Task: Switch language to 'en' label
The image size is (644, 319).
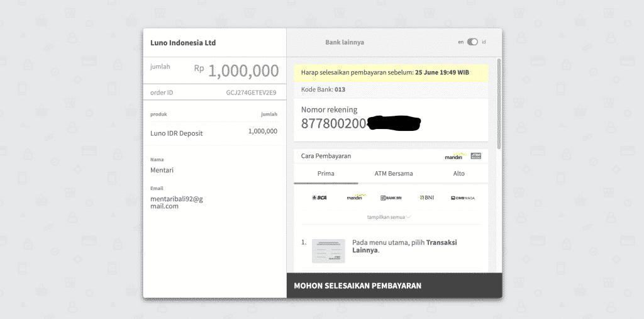Action: (460, 42)
